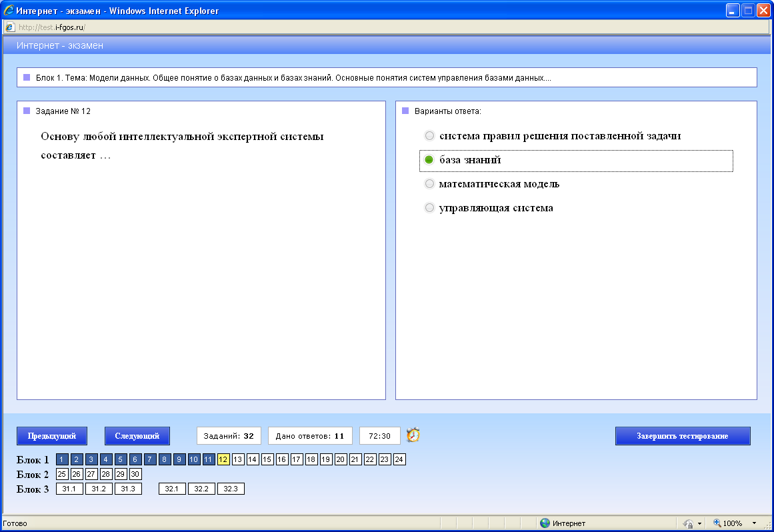Go to question 26 in Блок 2

coord(77,474)
